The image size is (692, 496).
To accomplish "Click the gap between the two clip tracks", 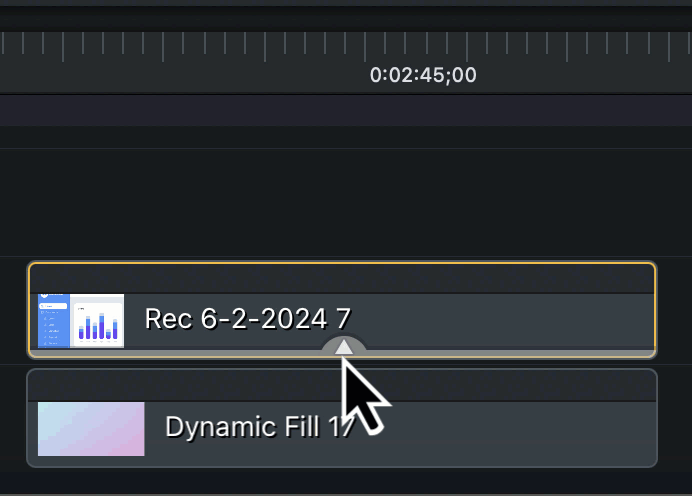I will coord(200,363).
